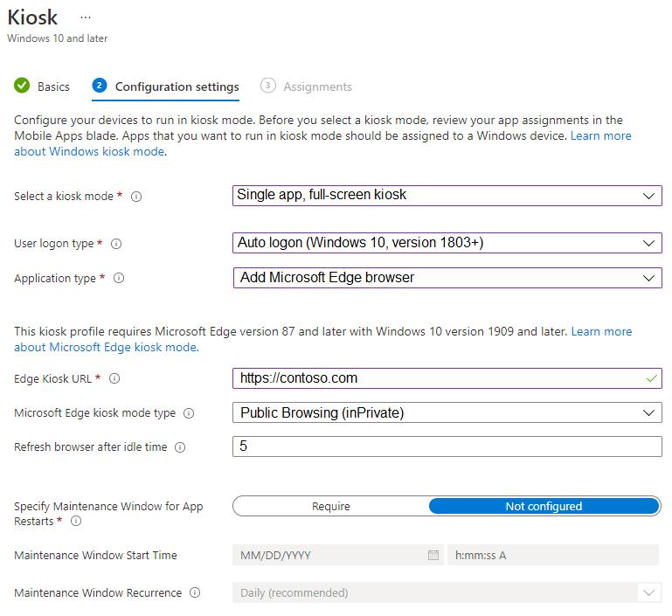Click info icon for Refresh browser after idle time
This screenshot has width=672, height=616.
[180, 447]
